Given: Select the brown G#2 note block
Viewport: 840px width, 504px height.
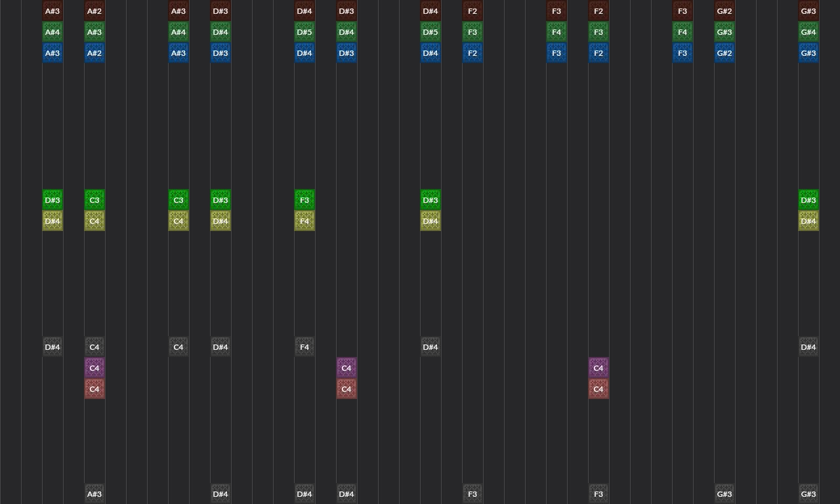Looking at the screenshot, I should click(x=724, y=11).
